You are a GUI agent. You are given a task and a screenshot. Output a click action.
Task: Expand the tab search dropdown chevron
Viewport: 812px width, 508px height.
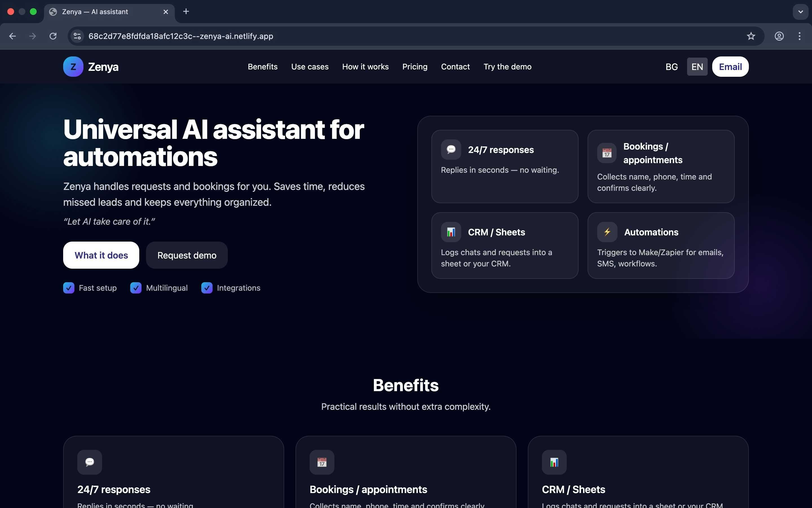801,12
